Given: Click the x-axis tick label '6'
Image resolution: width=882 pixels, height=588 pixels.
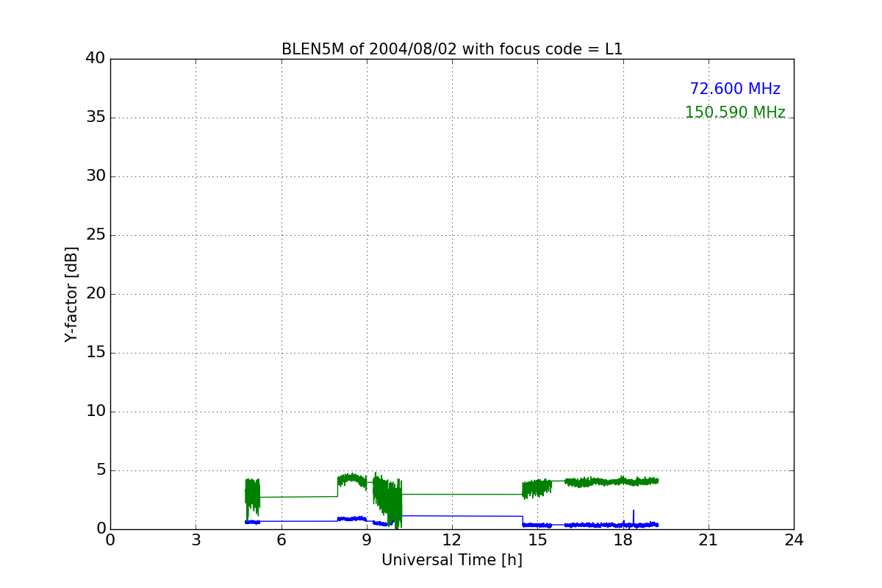Looking at the screenshot, I should pyautogui.click(x=281, y=540).
